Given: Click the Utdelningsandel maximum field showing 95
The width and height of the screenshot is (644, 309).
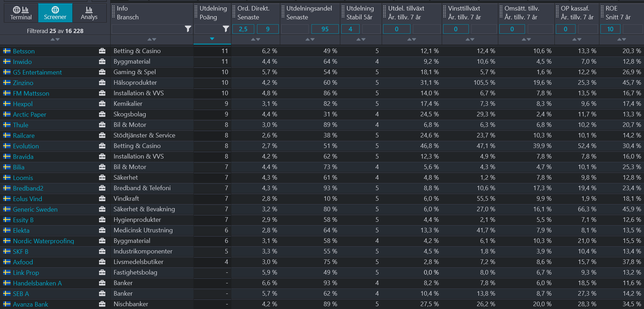Looking at the screenshot, I should tap(325, 29).
